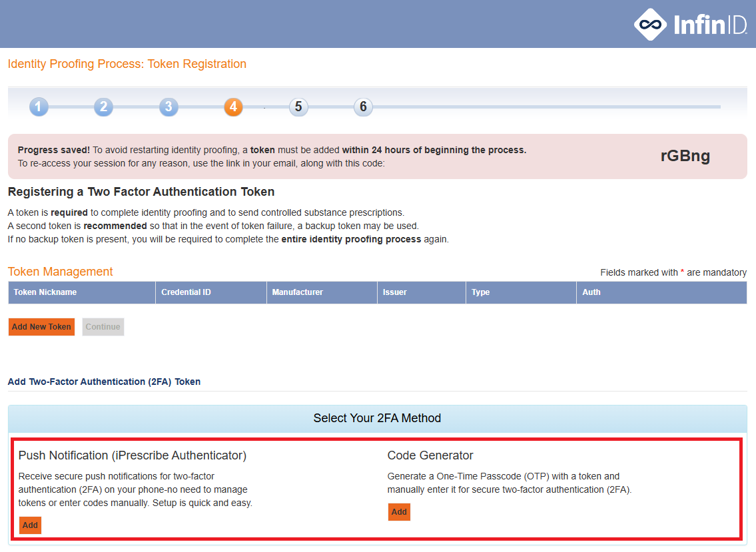The width and height of the screenshot is (756, 552).
Task: Go to step 1 circle
Action: click(39, 107)
